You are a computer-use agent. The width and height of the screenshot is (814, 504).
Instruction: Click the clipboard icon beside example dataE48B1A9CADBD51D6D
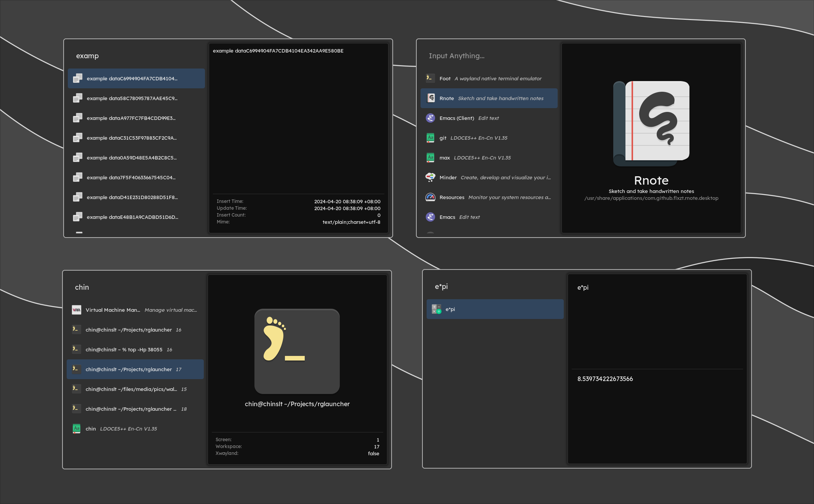[78, 217]
